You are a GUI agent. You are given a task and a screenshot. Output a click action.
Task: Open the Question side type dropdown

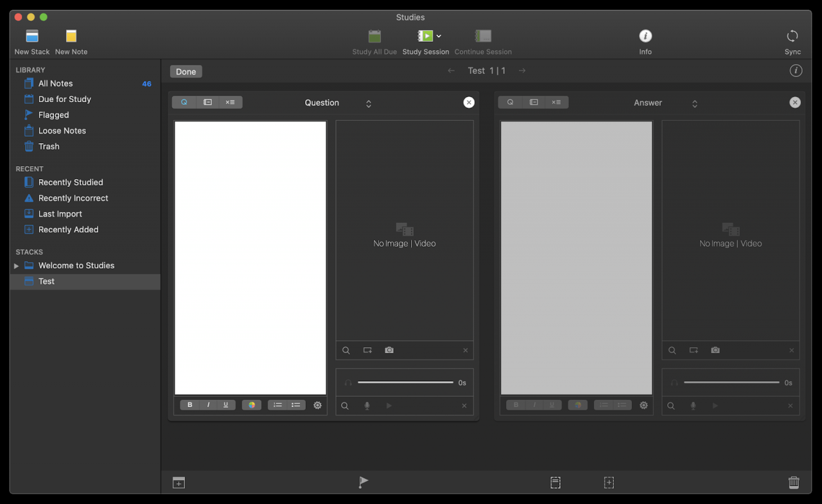click(368, 103)
